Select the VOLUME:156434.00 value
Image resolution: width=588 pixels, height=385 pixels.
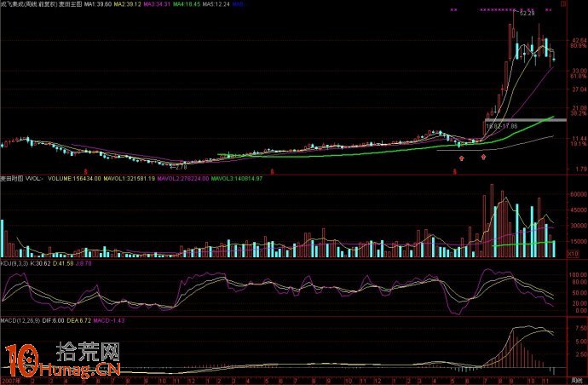(75, 179)
